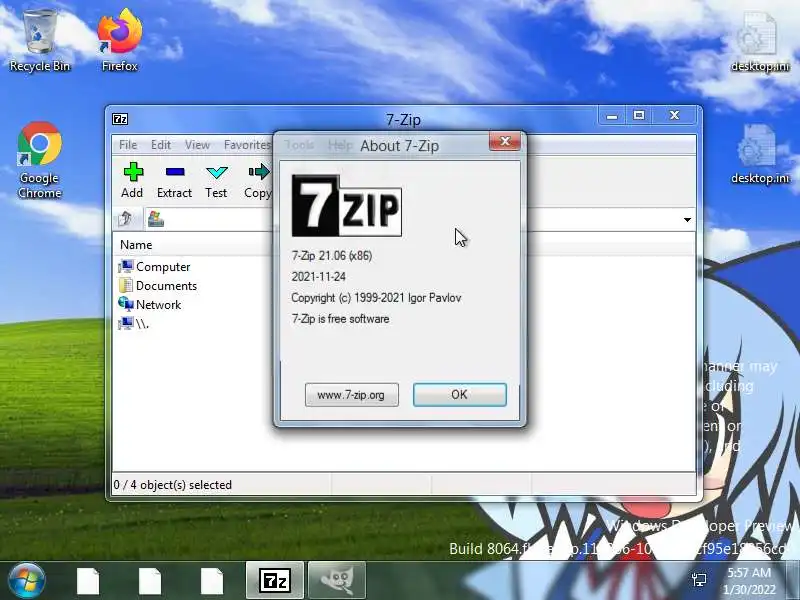
Task: Select the lower desktop.ini file icon
Action: click(x=760, y=154)
